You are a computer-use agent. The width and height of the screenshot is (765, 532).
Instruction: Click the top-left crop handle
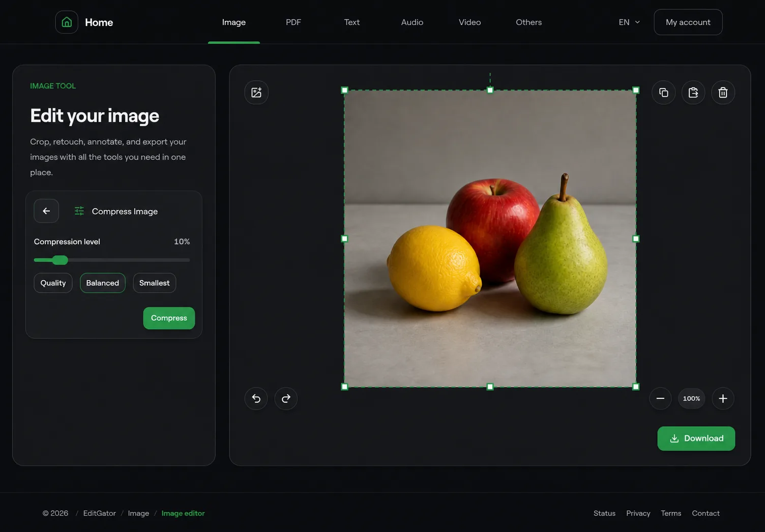point(344,90)
